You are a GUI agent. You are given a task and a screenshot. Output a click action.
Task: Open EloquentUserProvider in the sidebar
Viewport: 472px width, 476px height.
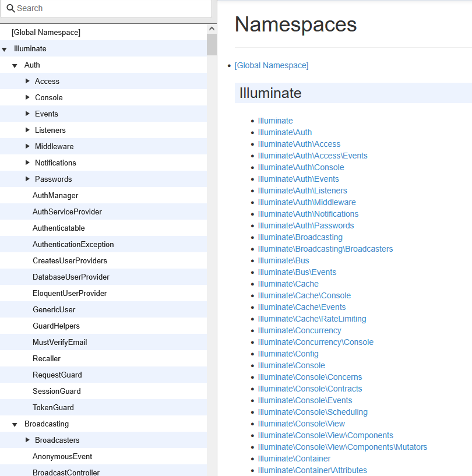[x=70, y=294]
